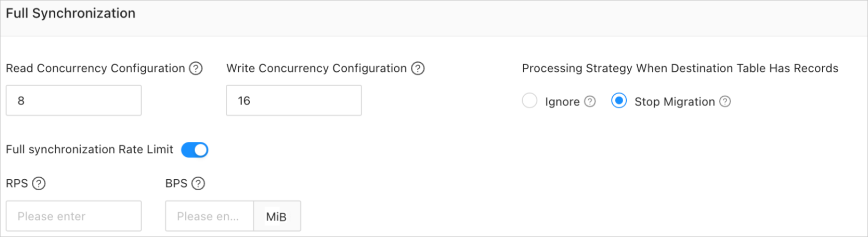Click the Full Synchronization section header
This screenshot has height=237, width=868.
71,13
